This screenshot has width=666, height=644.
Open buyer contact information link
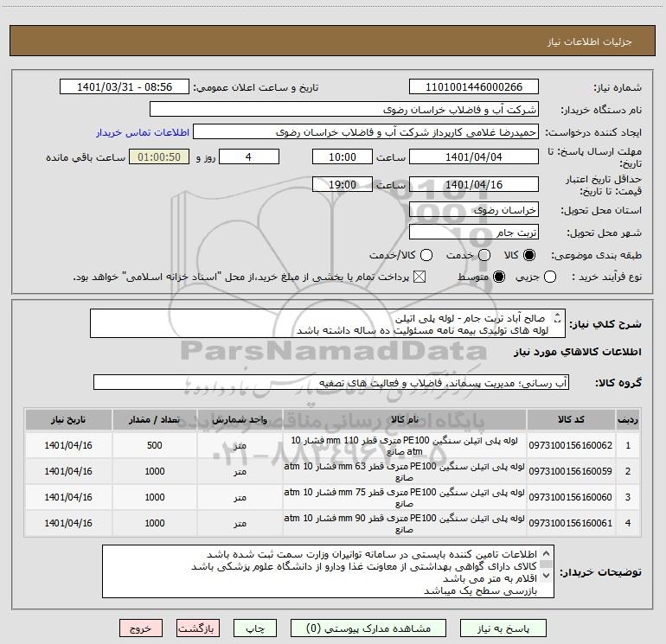(x=143, y=132)
